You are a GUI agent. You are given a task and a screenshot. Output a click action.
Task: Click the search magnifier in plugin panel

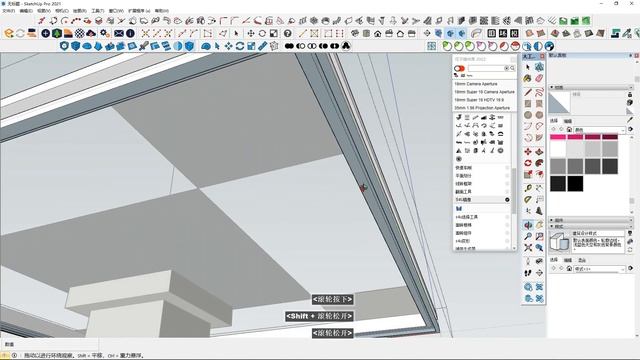click(512, 68)
